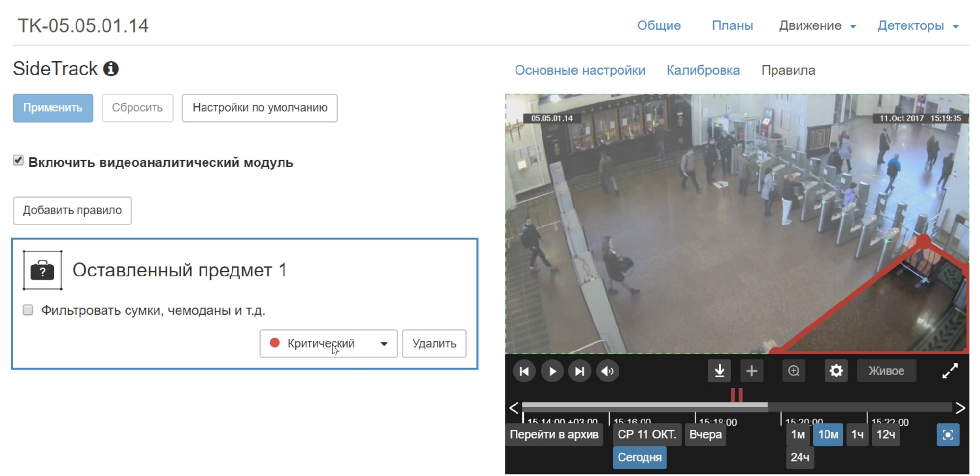The height and width of the screenshot is (476, 980).
Task: Restore Настройки по умолчанию
Action: (260, 108)
